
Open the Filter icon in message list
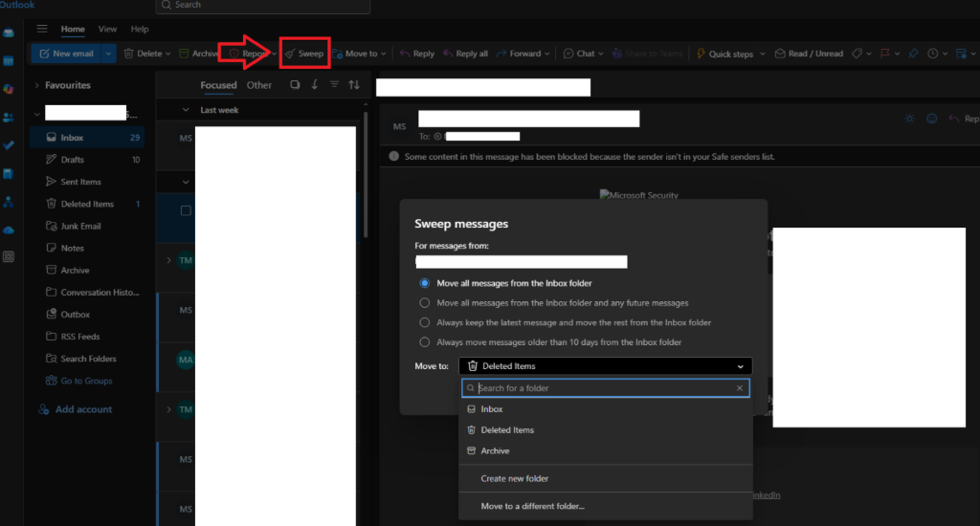(334, 85)
